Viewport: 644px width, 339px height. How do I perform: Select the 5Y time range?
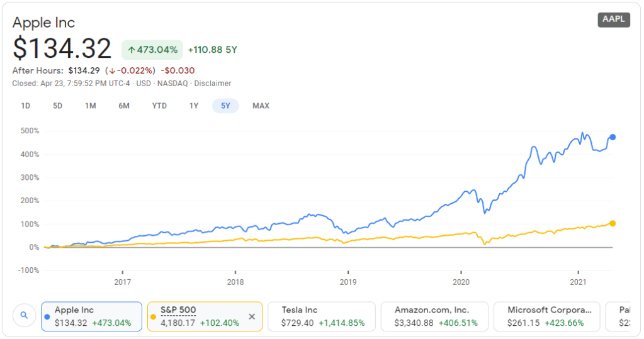(x=225, y=106)
